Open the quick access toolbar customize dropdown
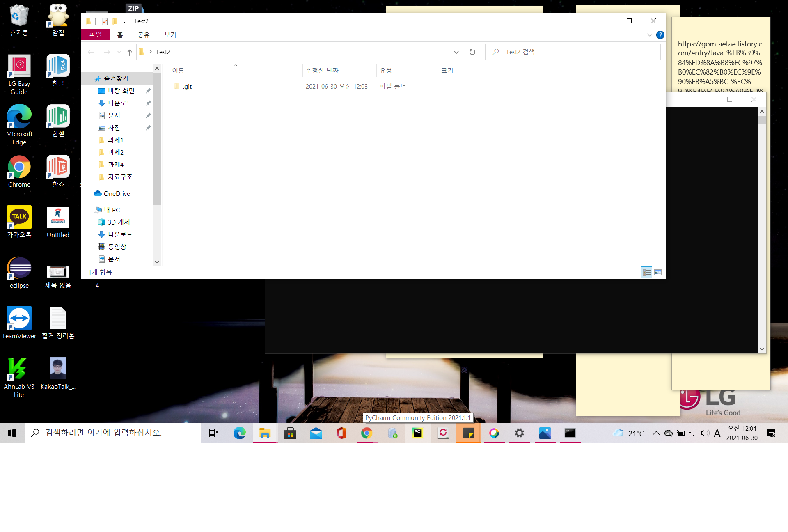The image size is (788, 532). pyautogui.click(x=124, y=22)
